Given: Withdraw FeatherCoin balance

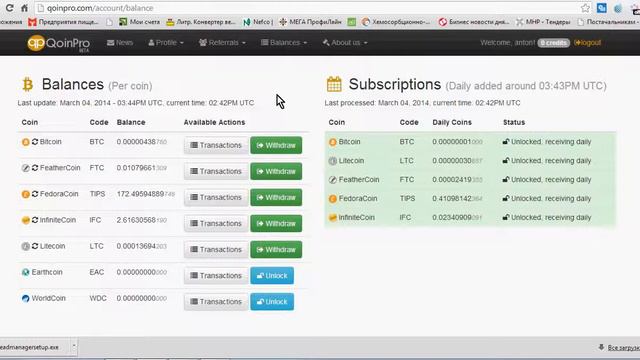Looking at the screenshot, I should tap(276, 171).
